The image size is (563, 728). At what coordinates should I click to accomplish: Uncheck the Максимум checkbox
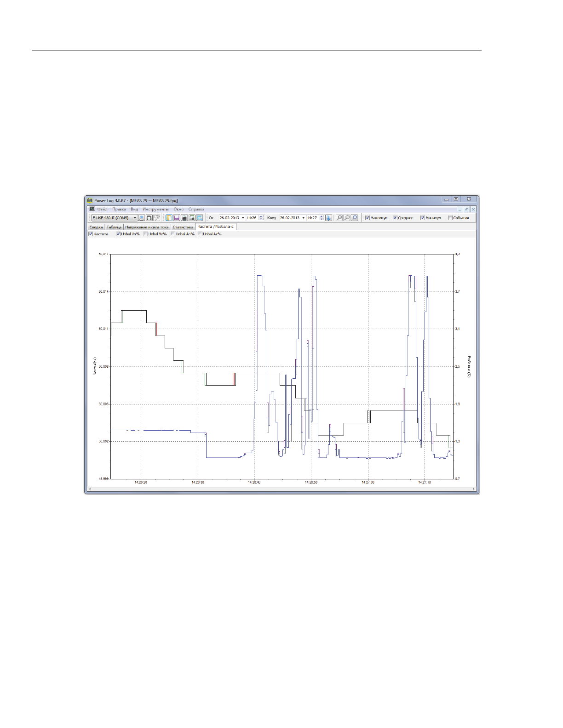[x=368, y=218]
